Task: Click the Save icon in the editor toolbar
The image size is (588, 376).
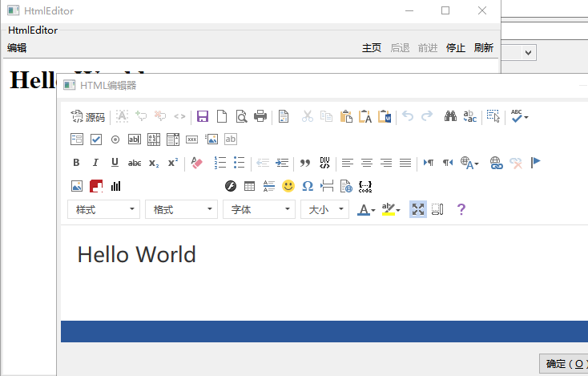Action: [203, 116]
